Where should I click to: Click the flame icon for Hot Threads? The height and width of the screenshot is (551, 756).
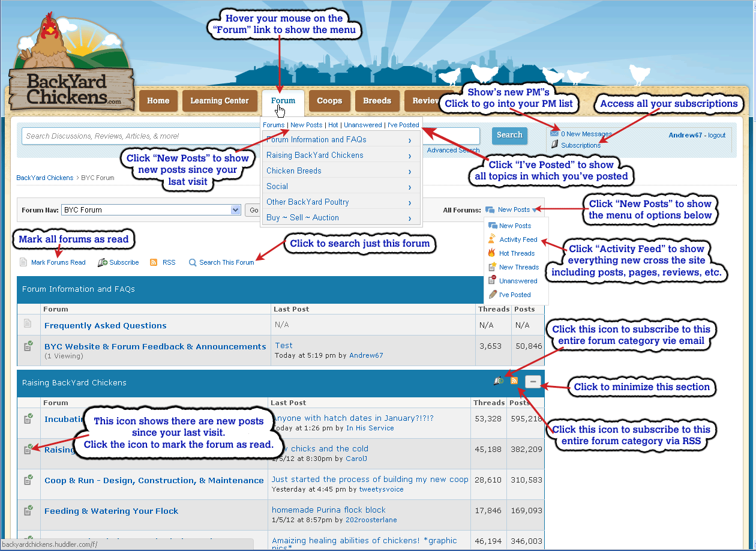pos(493,253)
